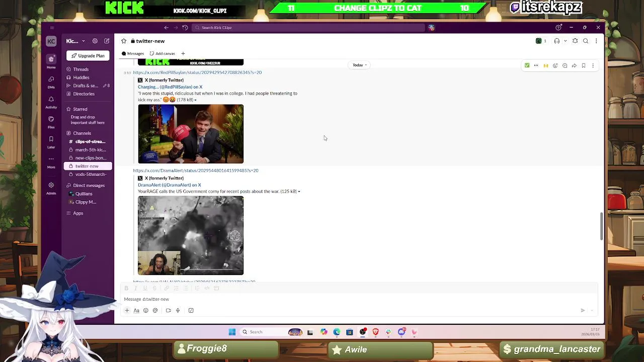The image size is (644, 362).
Task: Click the Windows Start button
Action: pyautogui.click(x=232, y=332)
